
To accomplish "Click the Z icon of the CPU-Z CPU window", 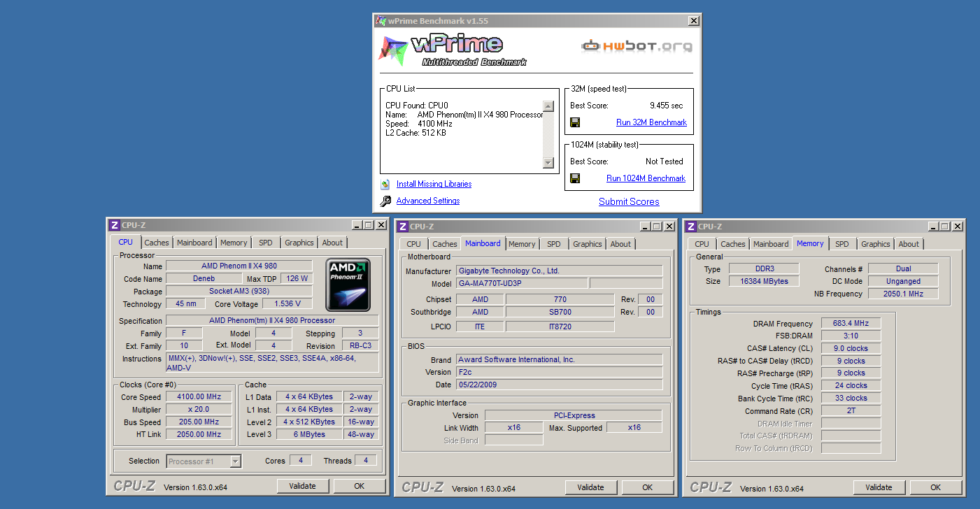I will pyautogui.click(x=115, y=225).
